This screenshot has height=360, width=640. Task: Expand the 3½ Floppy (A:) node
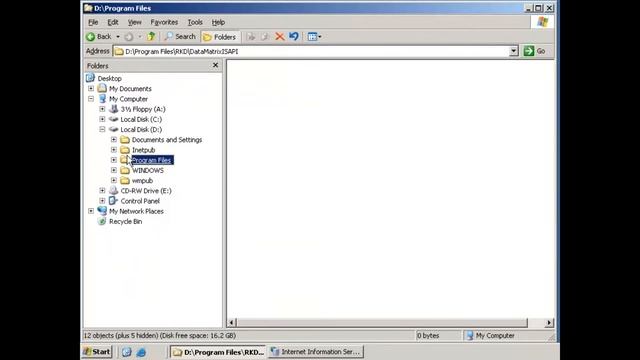pos(102,109)
